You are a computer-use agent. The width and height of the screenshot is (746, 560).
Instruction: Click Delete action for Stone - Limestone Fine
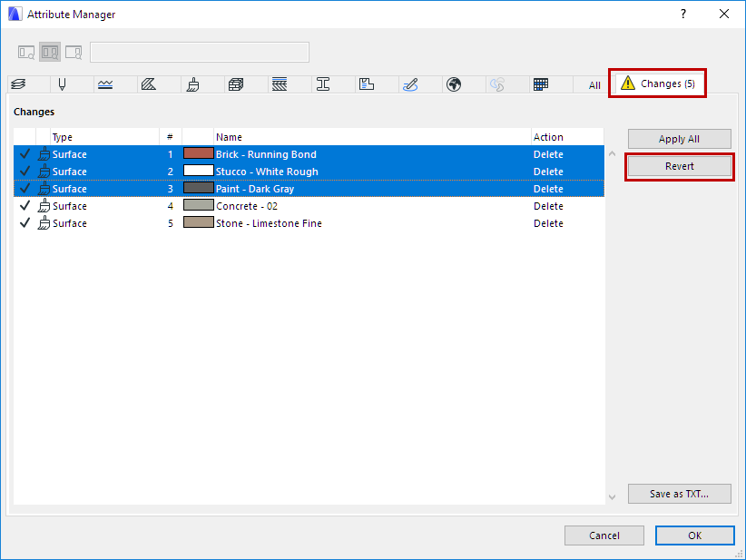click(x=548, y=223)
